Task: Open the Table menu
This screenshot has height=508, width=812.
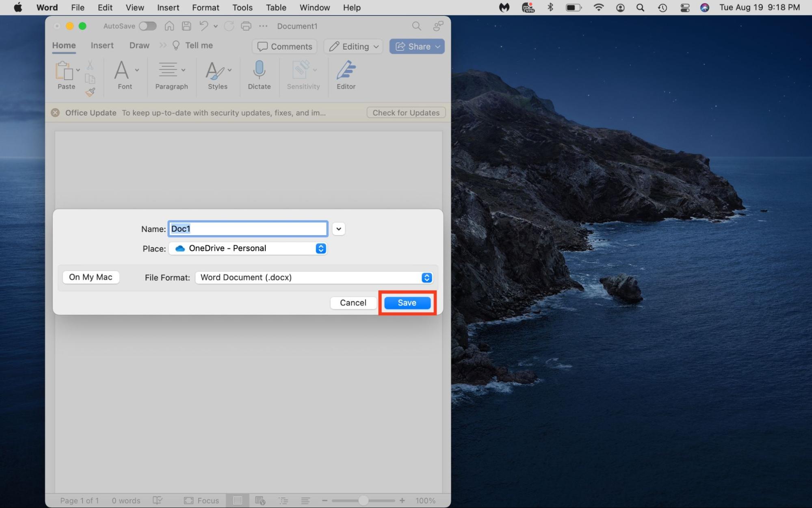Action: 276,7
